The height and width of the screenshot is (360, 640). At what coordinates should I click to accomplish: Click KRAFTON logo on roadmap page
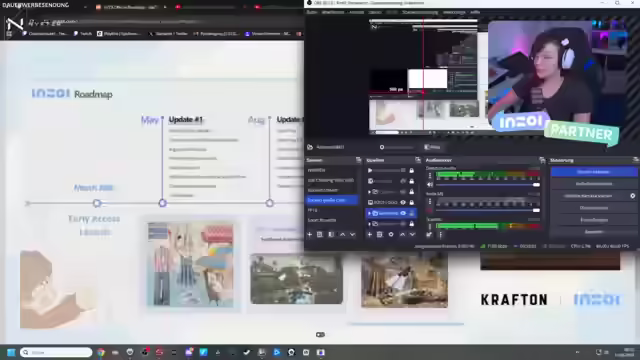tap(514, 300)
